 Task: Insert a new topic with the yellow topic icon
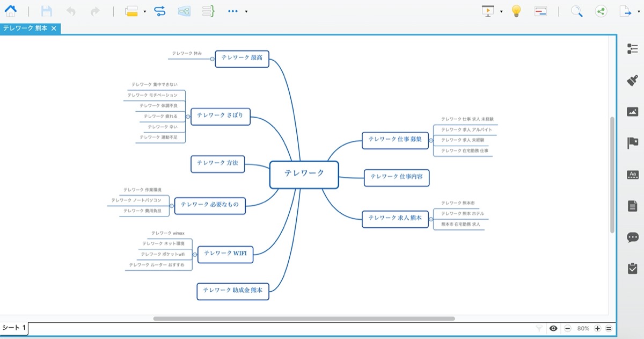pos(131,11)
